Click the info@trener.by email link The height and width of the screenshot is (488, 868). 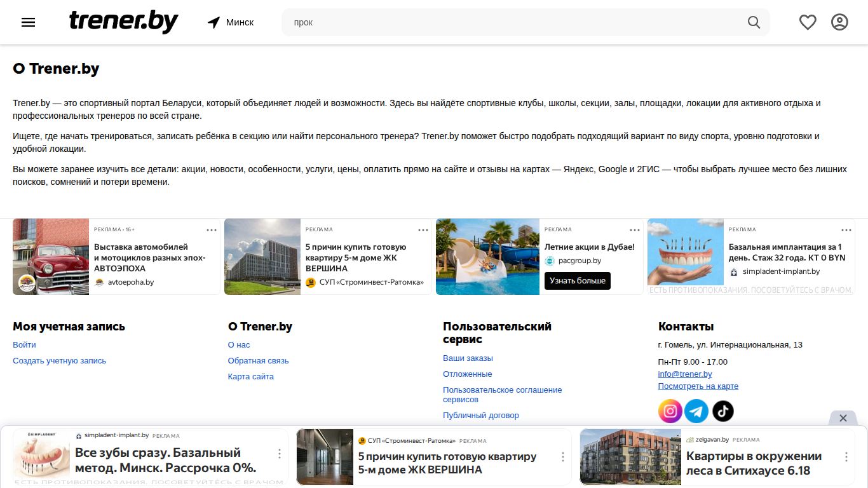pos(685,374)
